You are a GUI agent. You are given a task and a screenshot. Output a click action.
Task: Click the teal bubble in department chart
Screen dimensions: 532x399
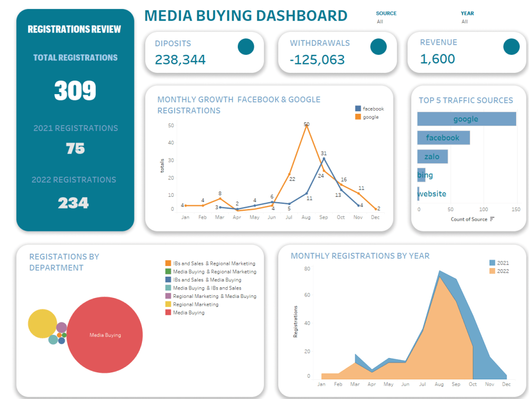53,339
